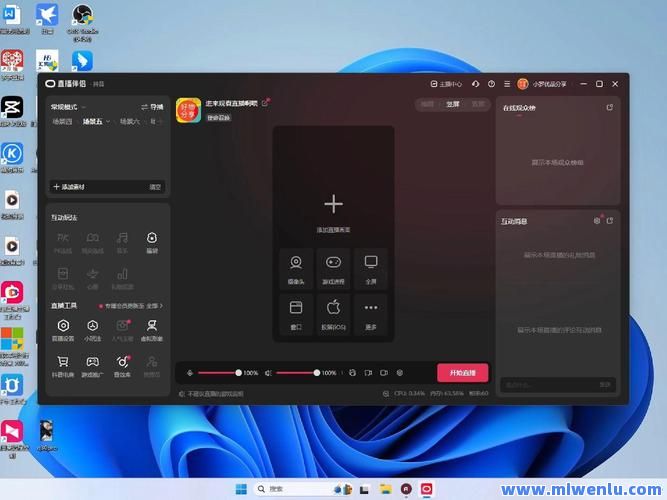Add a full screen capture source
Viewport: 667px width, 500px height.
point(371,269)
